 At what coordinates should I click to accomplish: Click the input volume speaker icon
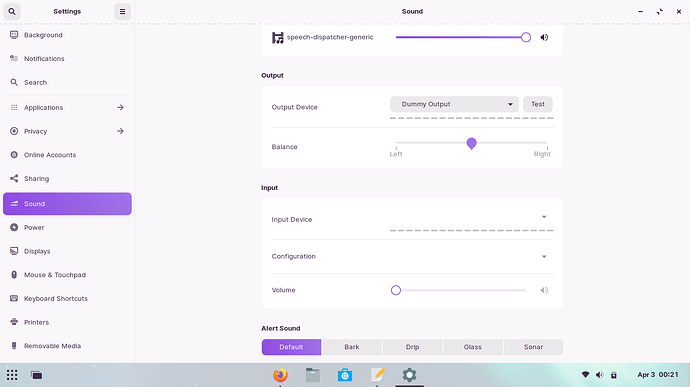[x=544, y=290]
